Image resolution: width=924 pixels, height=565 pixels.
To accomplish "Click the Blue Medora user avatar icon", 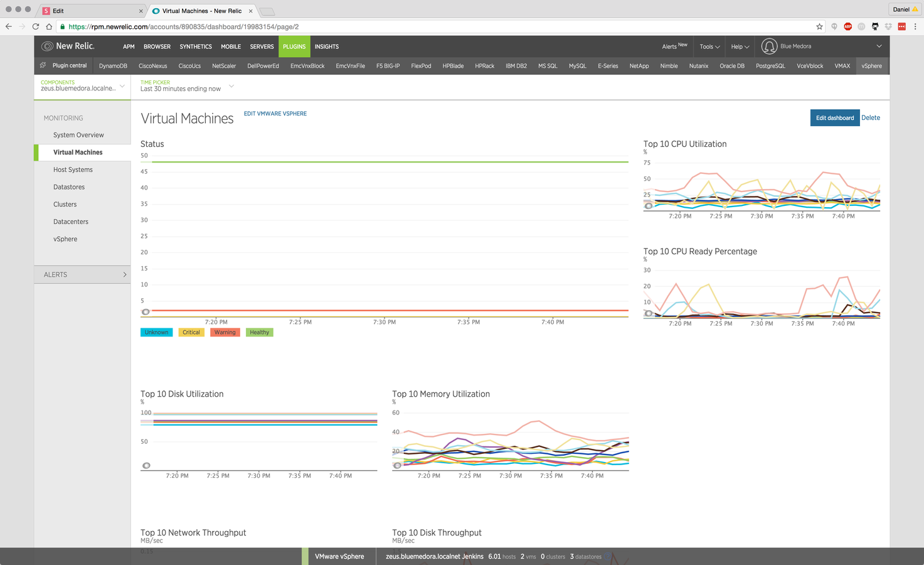I will (x=769, y=46).
